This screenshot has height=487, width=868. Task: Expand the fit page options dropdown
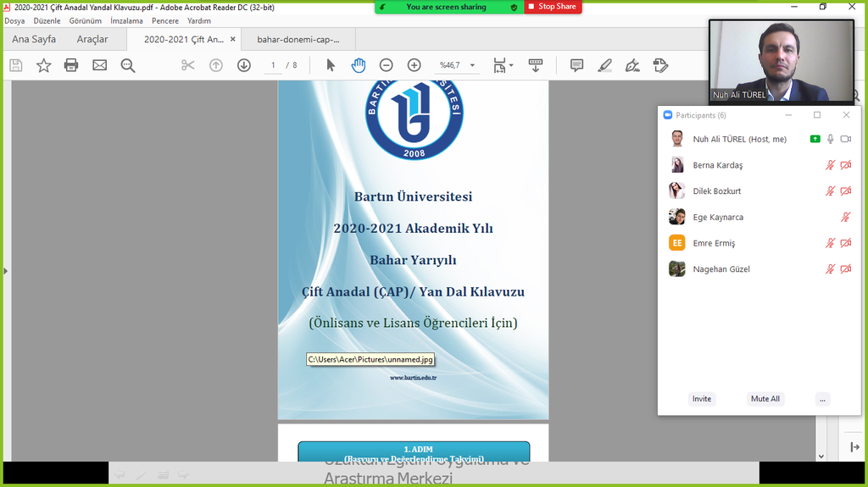(x=510, y=66)
